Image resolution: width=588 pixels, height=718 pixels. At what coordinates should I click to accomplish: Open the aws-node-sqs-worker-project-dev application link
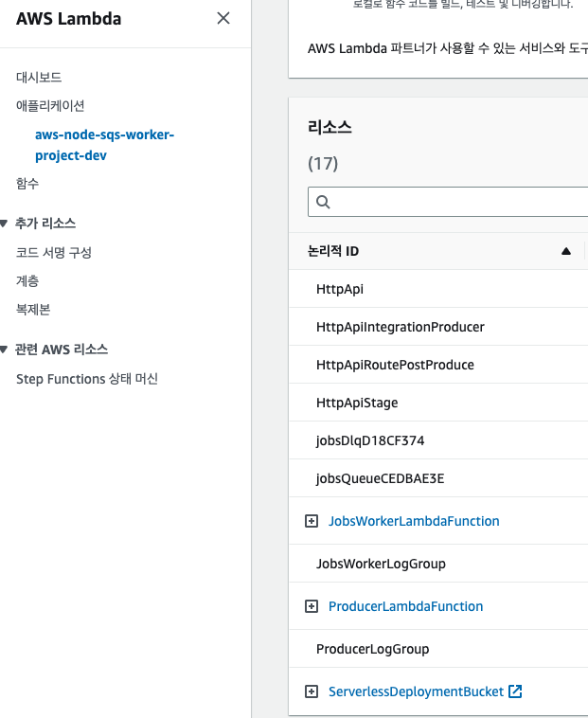(104, 145)
